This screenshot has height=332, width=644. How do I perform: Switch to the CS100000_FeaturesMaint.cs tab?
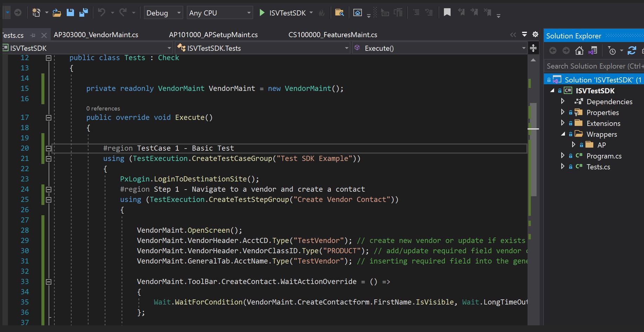click(x=333, y=35)
